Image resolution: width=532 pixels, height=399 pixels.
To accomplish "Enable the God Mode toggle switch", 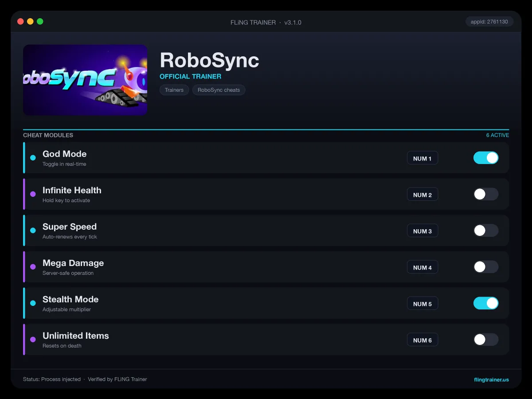I will 486,158.
